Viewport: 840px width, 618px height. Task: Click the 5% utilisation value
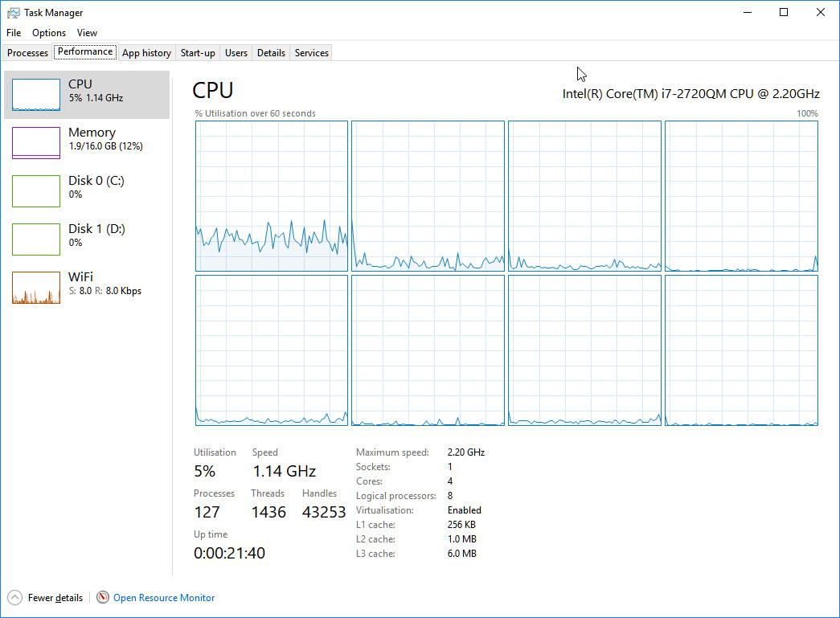point(205,471)
